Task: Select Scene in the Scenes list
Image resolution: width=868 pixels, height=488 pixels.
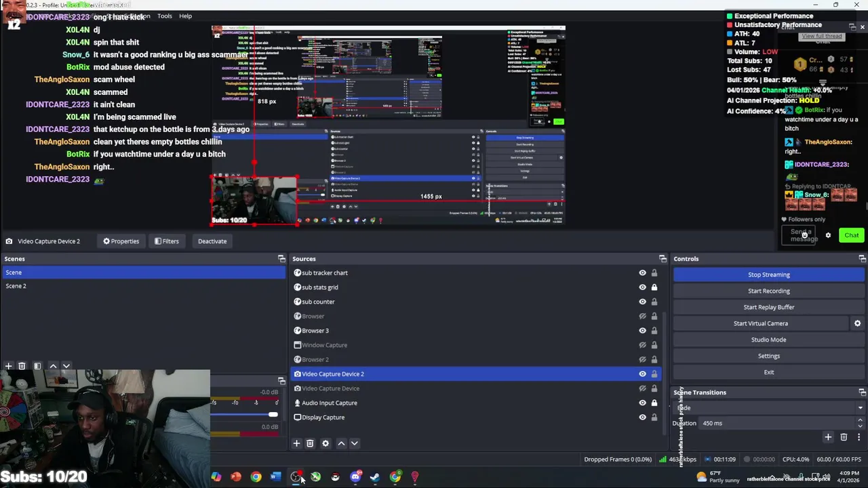Action: click(144, 272)
